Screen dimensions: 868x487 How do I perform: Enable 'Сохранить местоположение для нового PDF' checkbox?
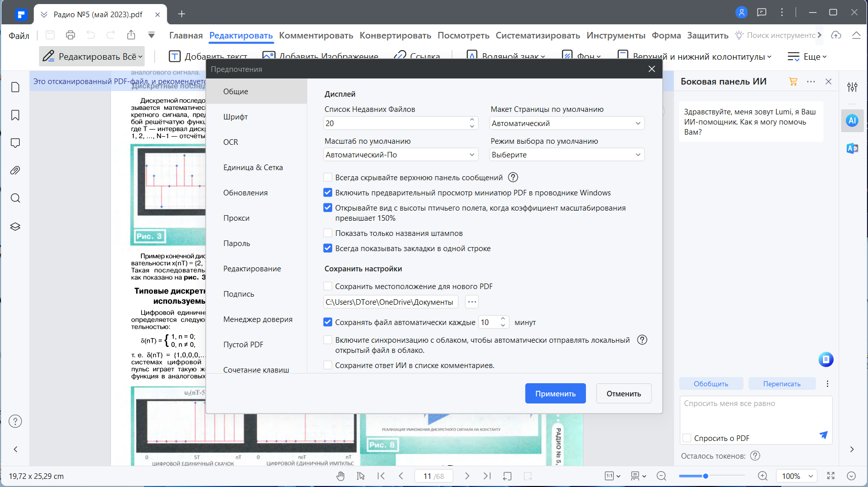click(x=328, y=286)
